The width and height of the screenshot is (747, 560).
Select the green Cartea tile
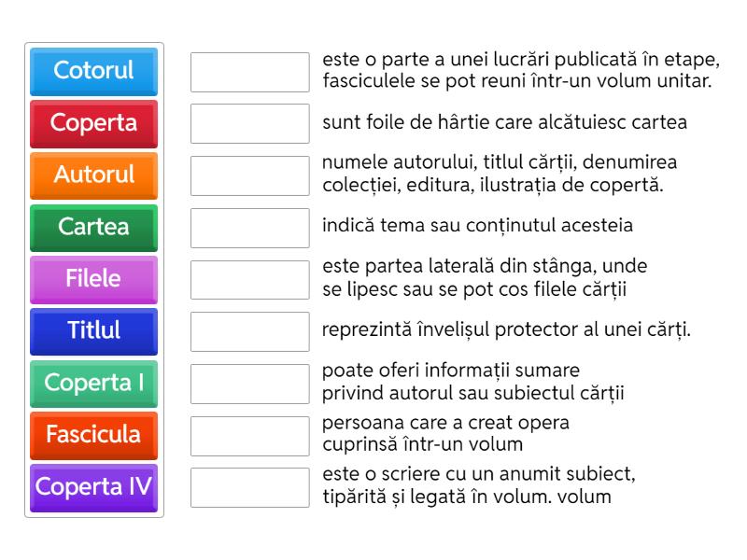pyautogui.click(x=93, y=227)
